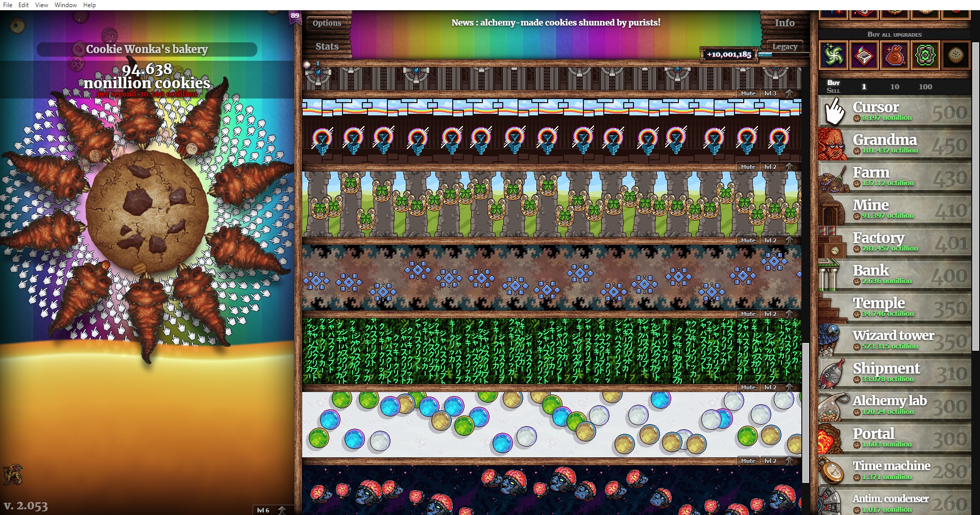Mute the clover chancemaker building row
980x515 pixels.
tap(748, 240)
